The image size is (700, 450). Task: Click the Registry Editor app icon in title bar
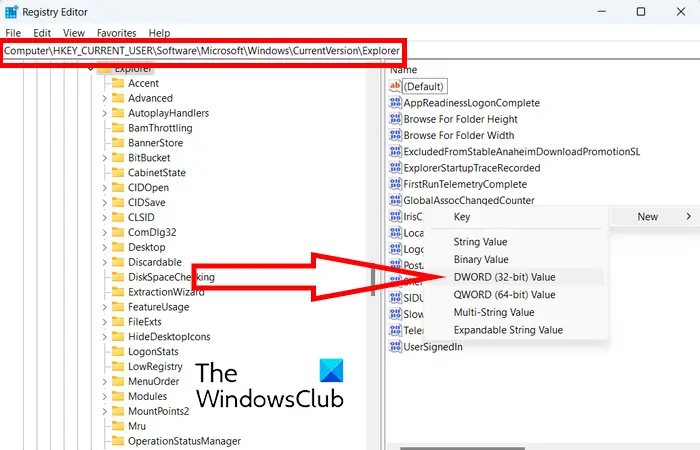tap(11, 12)
